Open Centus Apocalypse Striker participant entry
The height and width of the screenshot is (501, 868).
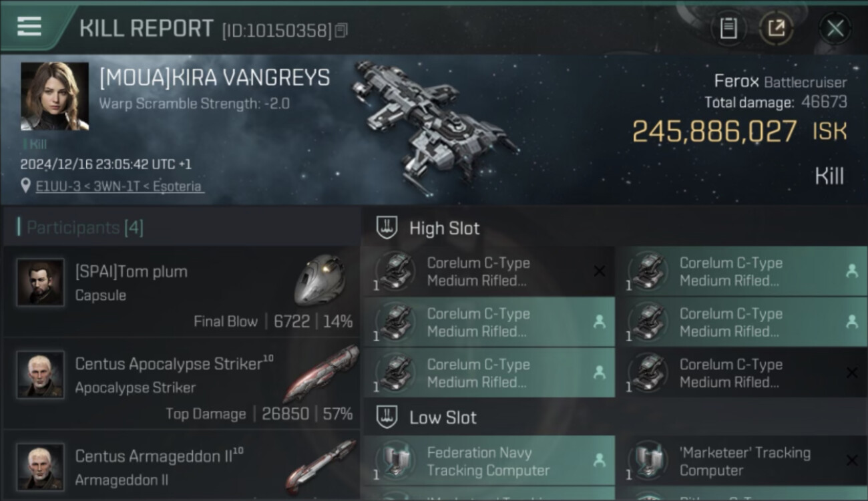pos(182,383)
